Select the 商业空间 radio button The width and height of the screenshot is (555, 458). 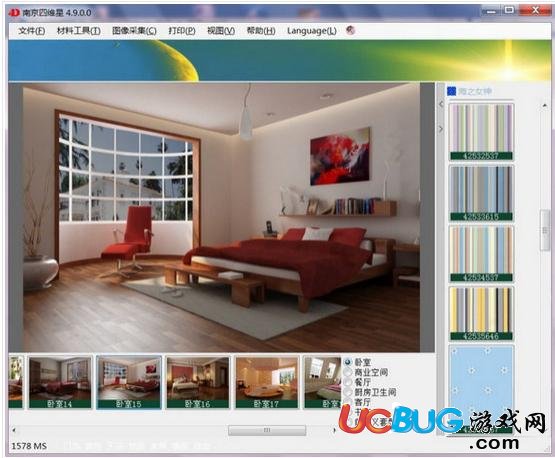coord(348,372)
